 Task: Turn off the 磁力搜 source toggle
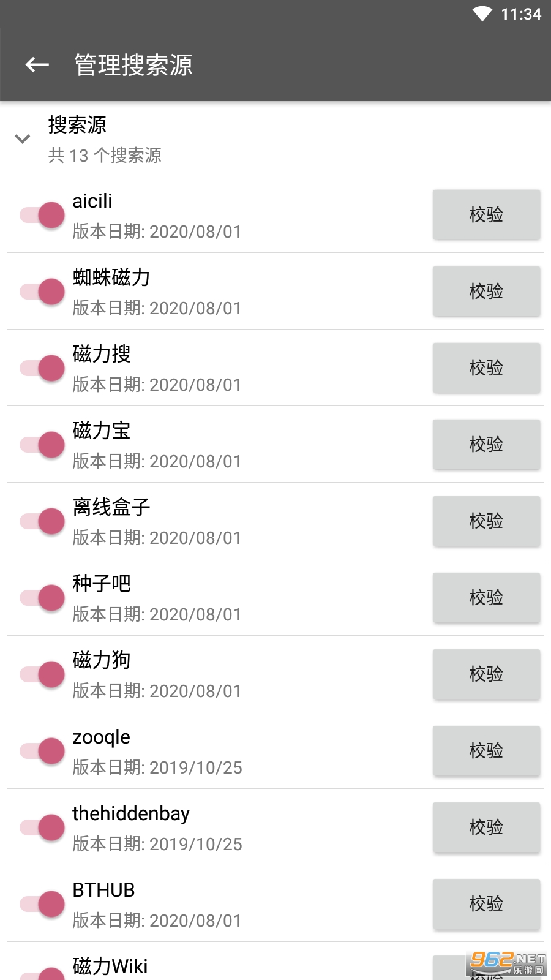(42, 368)
